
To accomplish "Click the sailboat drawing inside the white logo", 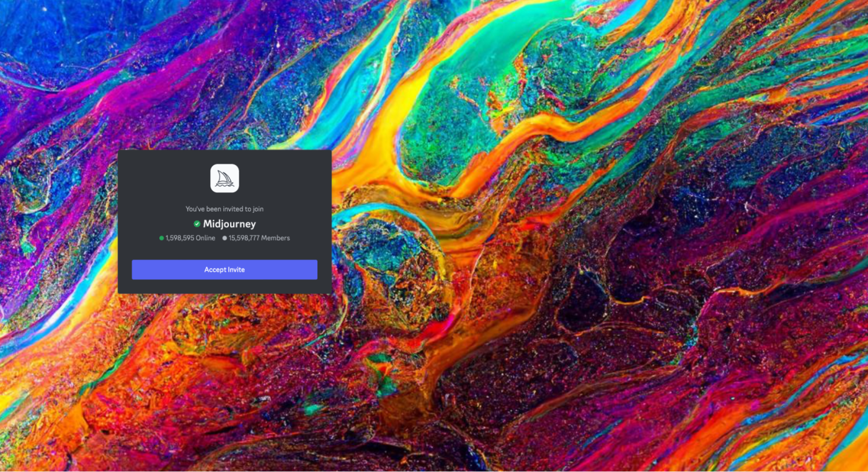I will pos(224,179).
